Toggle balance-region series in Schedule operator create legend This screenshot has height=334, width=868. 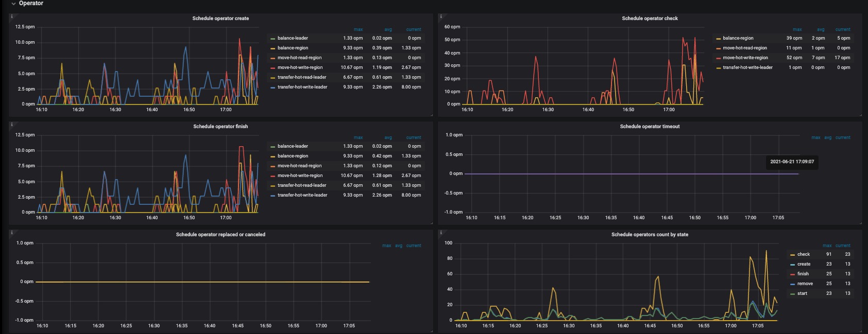pos(293,48)
